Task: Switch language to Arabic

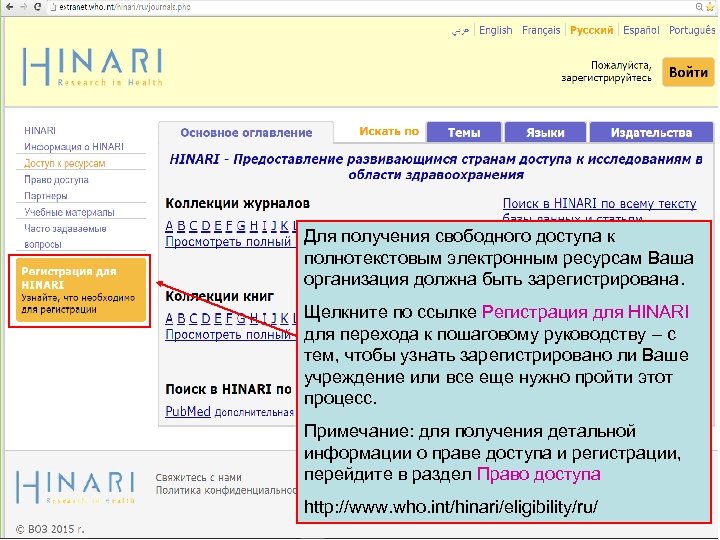Action: (x=460, y=30)
